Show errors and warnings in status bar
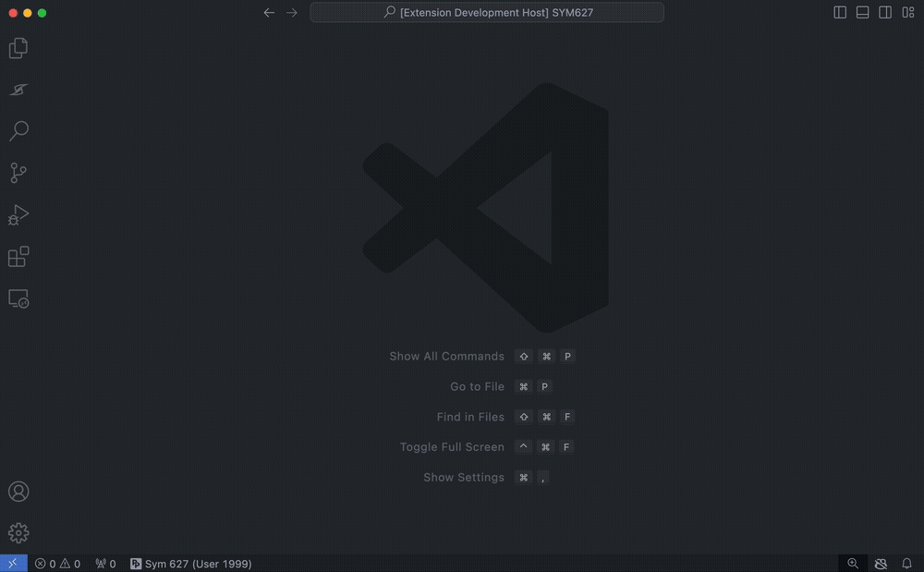Image resolution: width=924 pixels, height=572 pixels. pos(57,564)
